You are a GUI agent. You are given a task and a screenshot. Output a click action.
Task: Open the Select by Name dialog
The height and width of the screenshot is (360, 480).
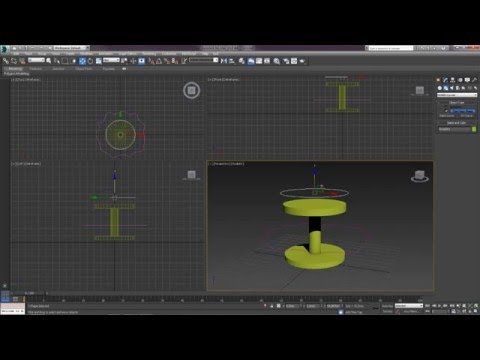point(57,61)
